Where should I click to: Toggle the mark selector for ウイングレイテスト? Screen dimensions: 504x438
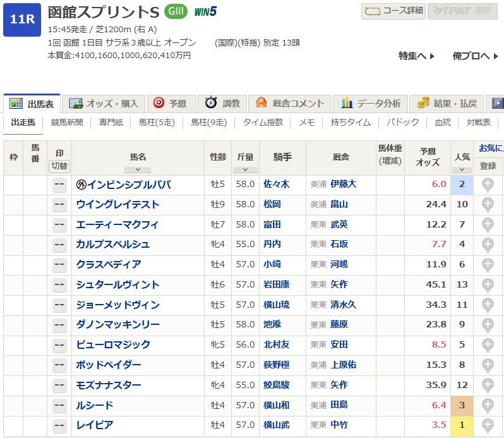point(59,205)
